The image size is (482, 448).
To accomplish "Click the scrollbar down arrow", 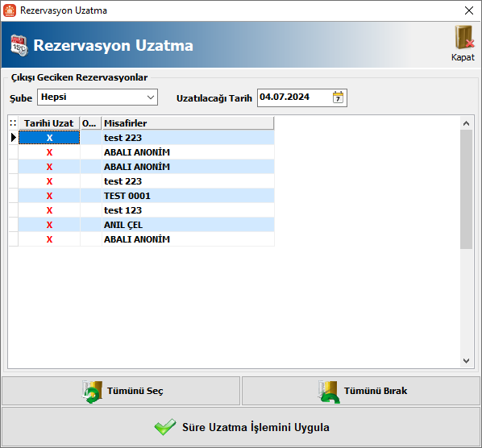I will point(466,361).
